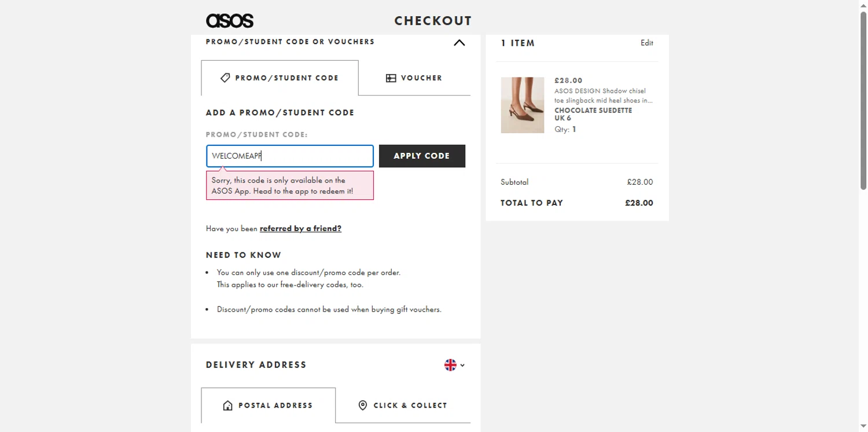Apply the entered promo code
Viewport: 868px width, 432px height.
[422, 156]
